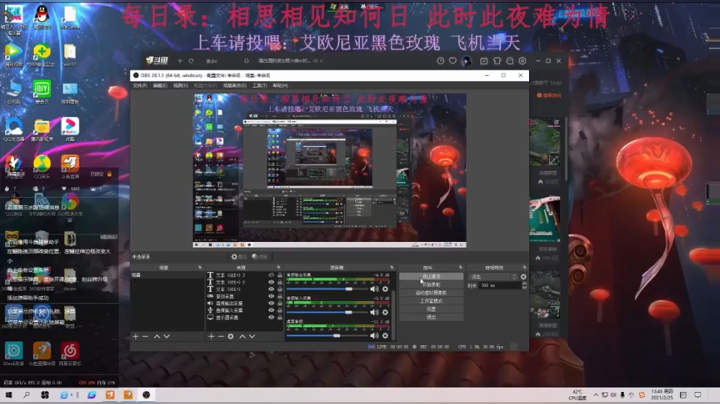The image size is (720, 404).
Task: Click the Stop Streaming button
Action: [431, 277]
